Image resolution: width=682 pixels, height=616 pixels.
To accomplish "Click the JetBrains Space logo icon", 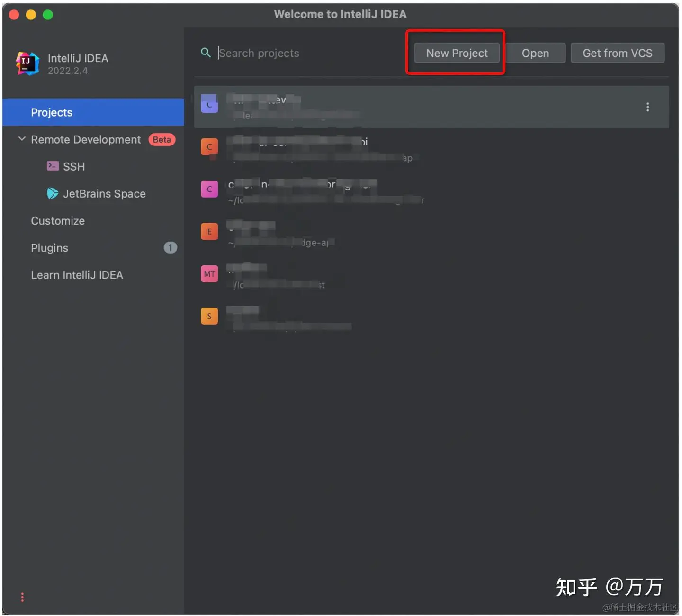I will (53, 193).
